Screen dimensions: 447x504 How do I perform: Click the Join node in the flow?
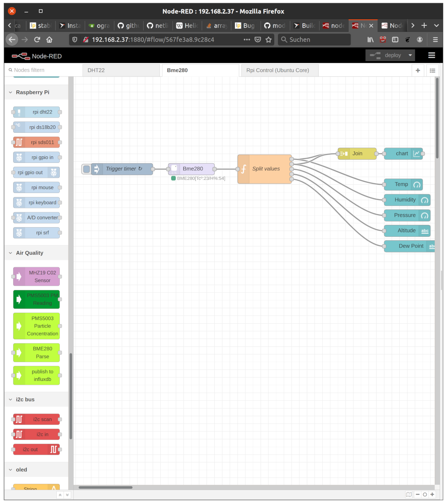[357, 154]
